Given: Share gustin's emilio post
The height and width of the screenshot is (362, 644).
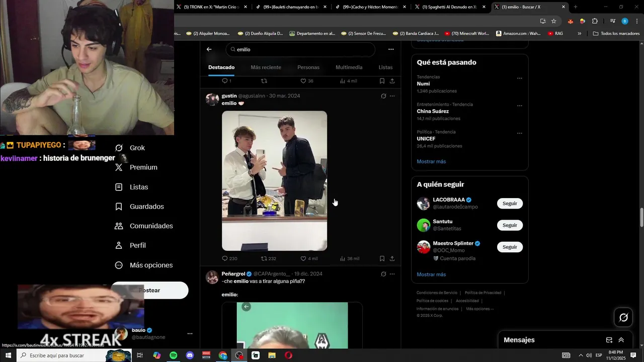Looking at the screenshot, I should [x=392, y=258].
